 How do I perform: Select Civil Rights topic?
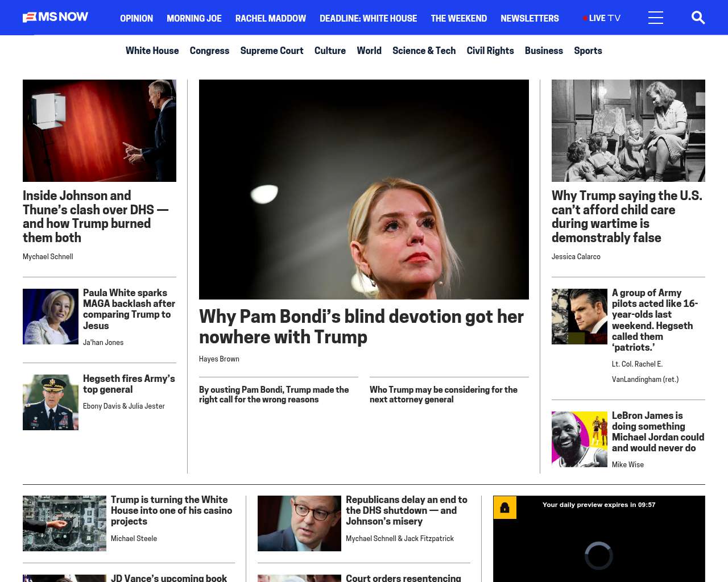[490, 51]
